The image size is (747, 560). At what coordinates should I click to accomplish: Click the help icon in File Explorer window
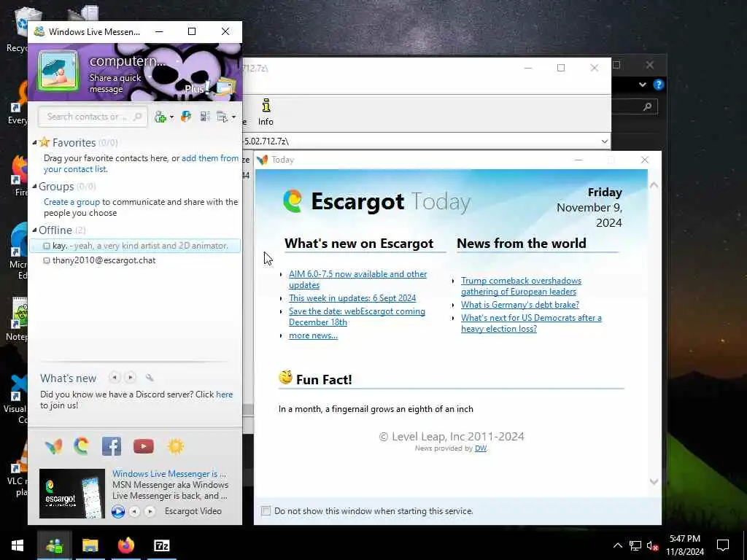click(x=659, y=85)
